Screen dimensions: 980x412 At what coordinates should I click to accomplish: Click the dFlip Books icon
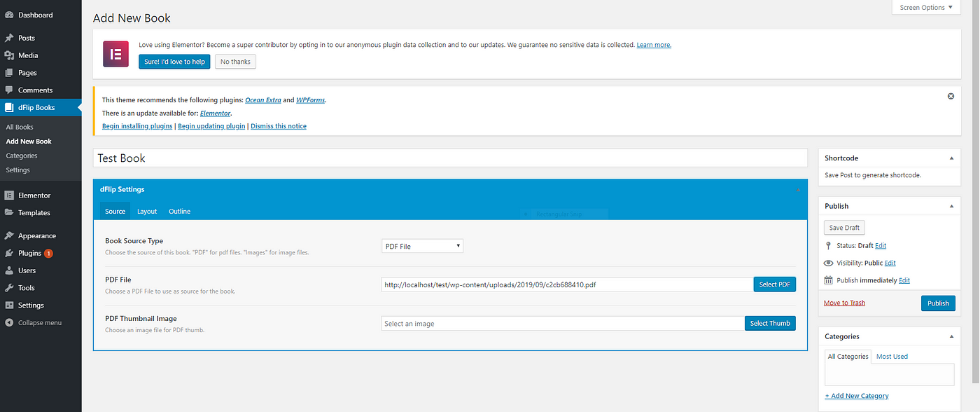point(9,108)
